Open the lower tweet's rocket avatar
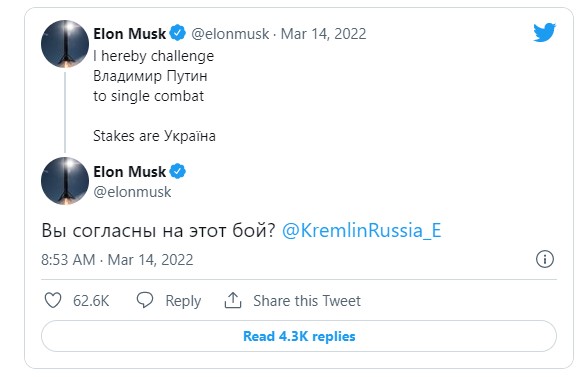 click(x=65, y=181)
